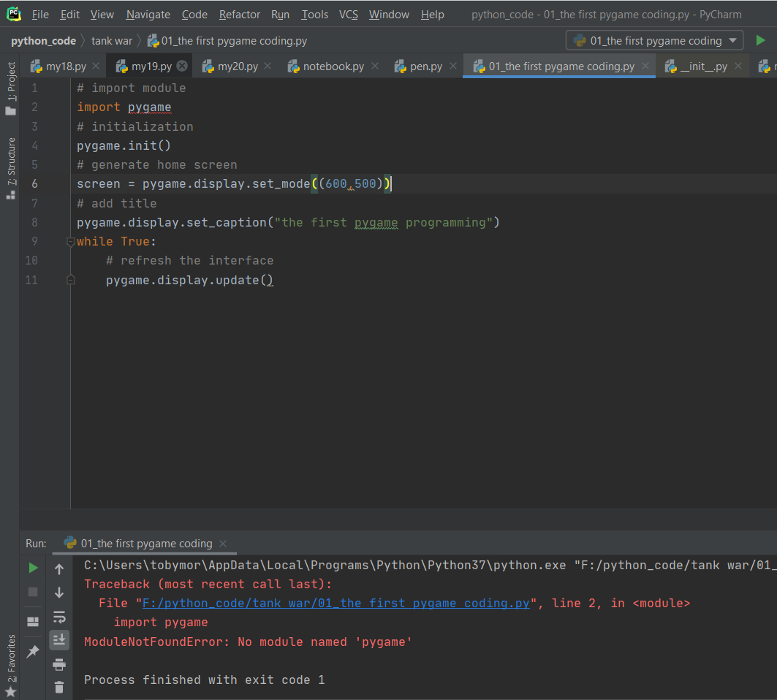Click Restore Layout icon in Run panel
This screenshot has height=700, width=777.
33,622
